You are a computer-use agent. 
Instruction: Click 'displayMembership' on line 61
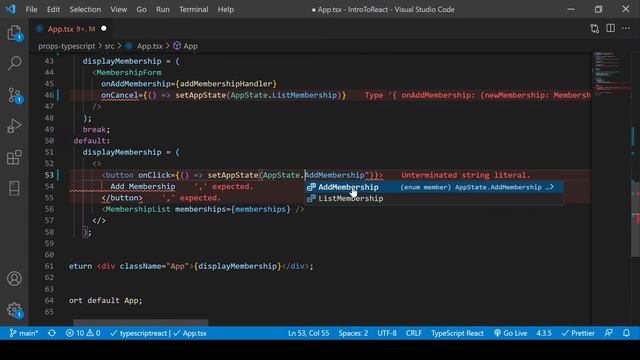click(x=238, y=266)
